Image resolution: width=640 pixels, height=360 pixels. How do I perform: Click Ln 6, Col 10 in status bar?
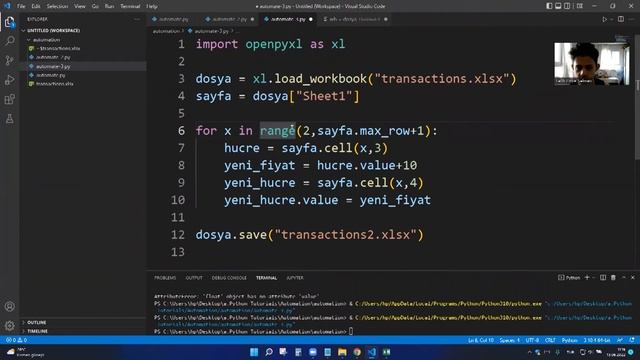tap(480, 340)
